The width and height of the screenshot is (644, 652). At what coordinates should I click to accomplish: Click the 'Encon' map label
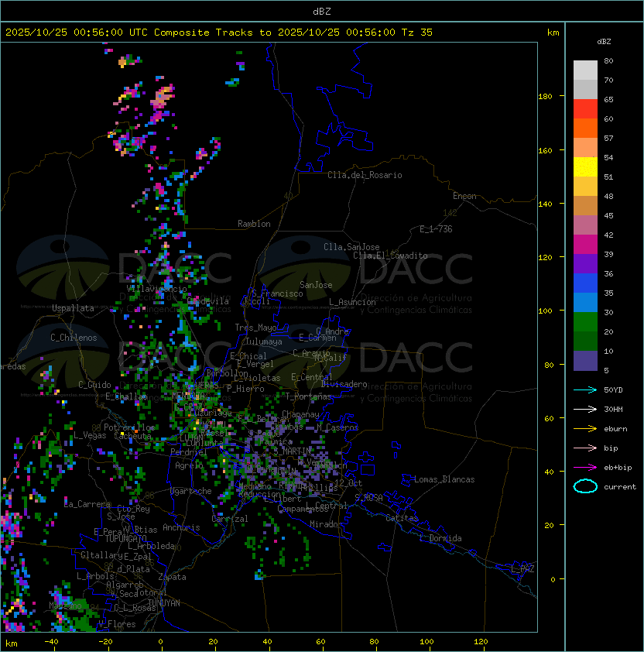464,196
